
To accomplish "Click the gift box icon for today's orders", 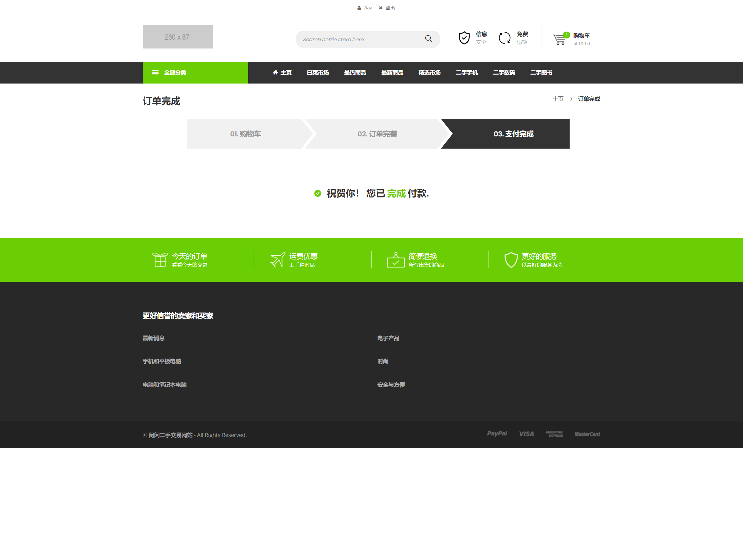I will click(x=160, y=260).
